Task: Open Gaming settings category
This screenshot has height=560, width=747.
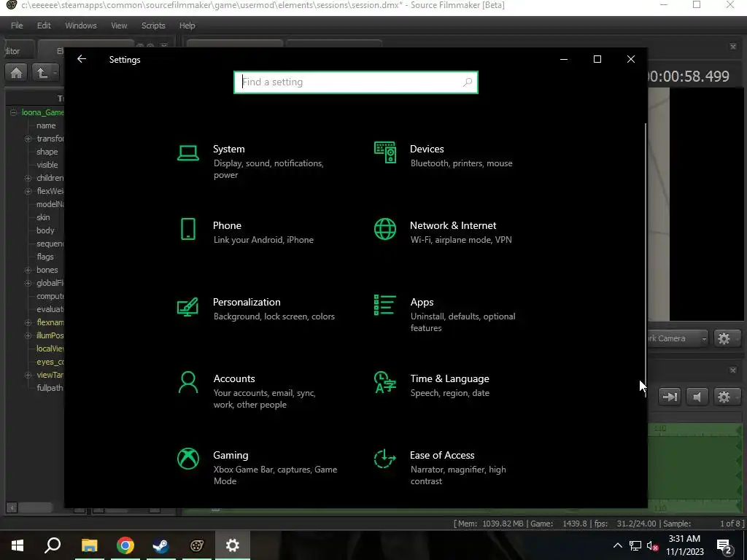Action: click(x=258, y=467)
